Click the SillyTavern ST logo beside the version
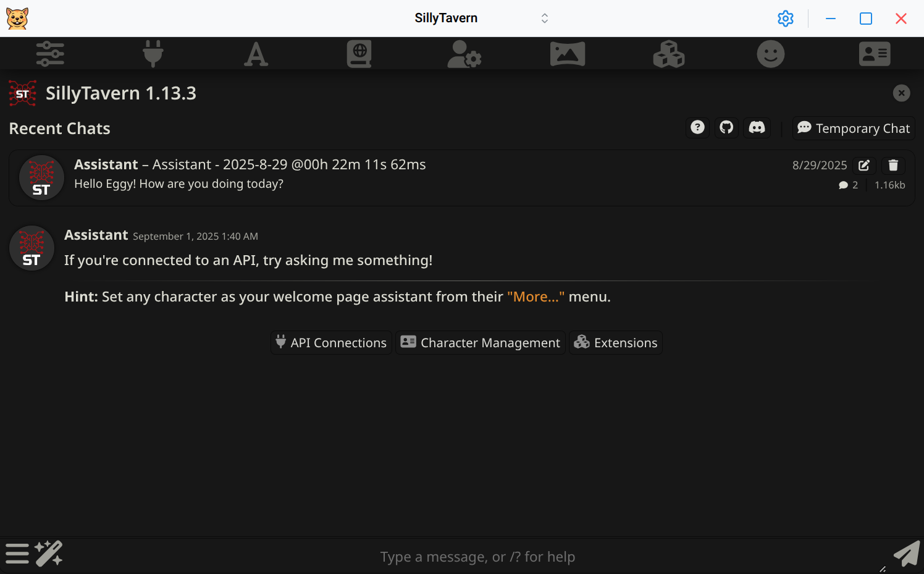The image size is (924, 574). point(23,93)
